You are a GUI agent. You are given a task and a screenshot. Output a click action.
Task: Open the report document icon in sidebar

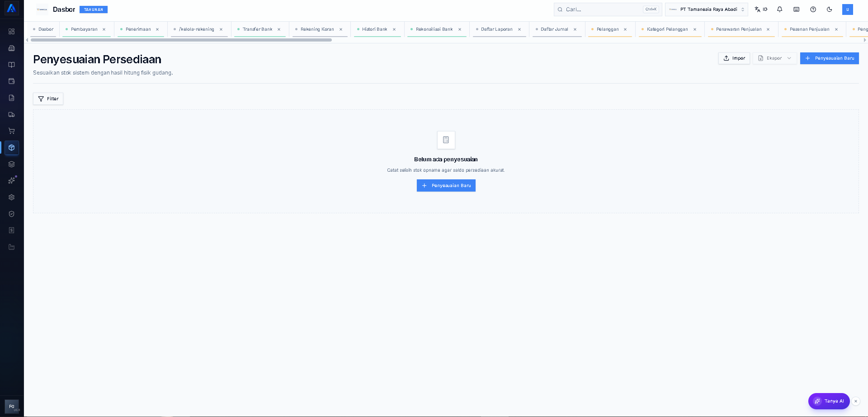[12, 98]
